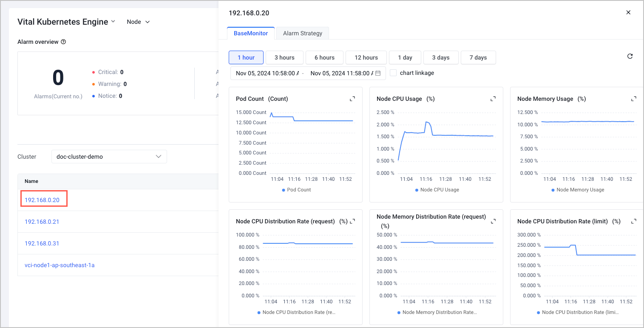The width and height of the screenshot is (644, 328).
Task: Select the 3 days time range
Action: tap(441, 57)
